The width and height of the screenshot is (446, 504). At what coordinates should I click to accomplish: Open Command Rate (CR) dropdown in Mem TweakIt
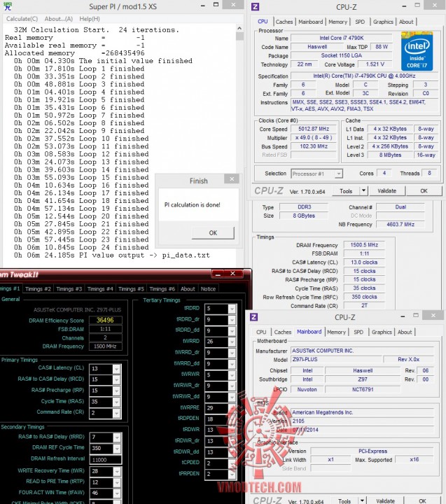117,413
